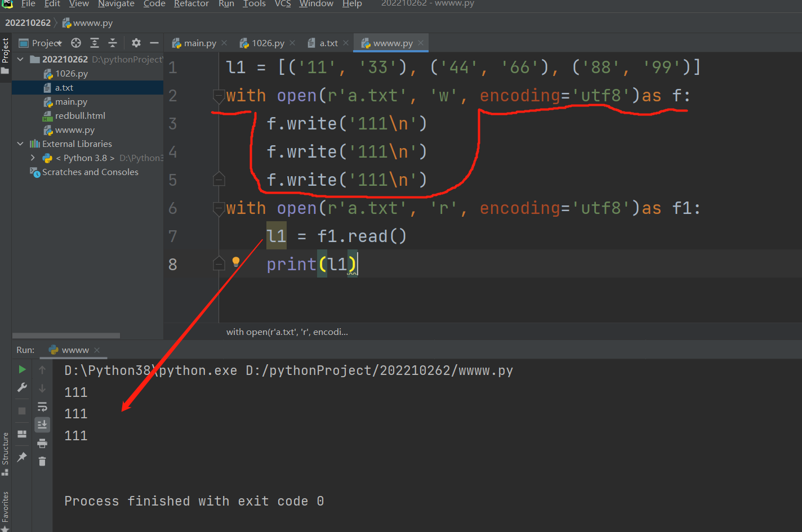Open the Code menu
This screenshot has width=802, height=532.
point(154,4)
